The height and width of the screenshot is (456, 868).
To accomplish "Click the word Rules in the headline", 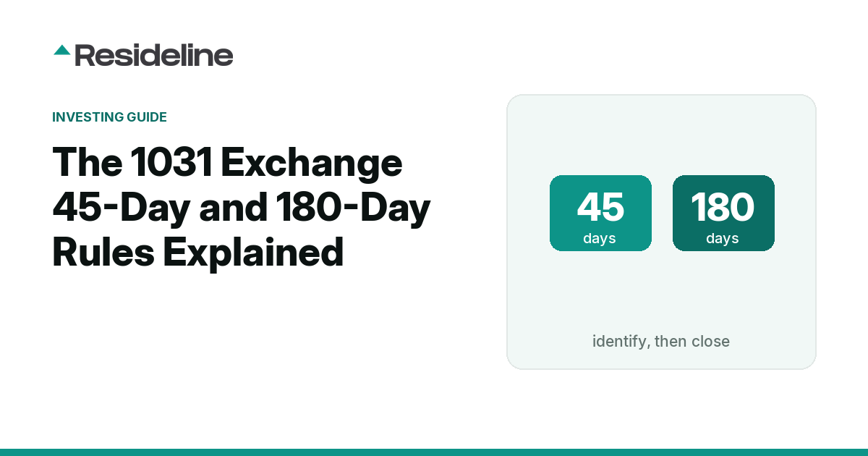I will (x=103, y=251).
